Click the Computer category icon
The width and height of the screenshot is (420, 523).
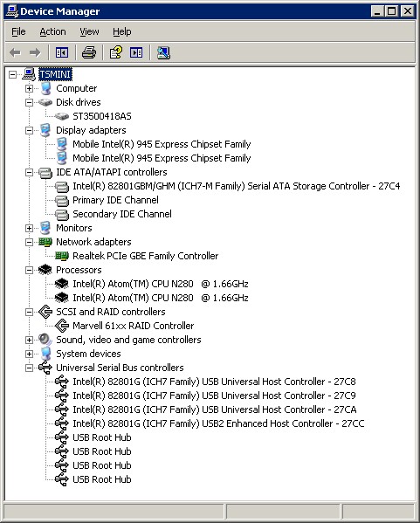(45, 88)
